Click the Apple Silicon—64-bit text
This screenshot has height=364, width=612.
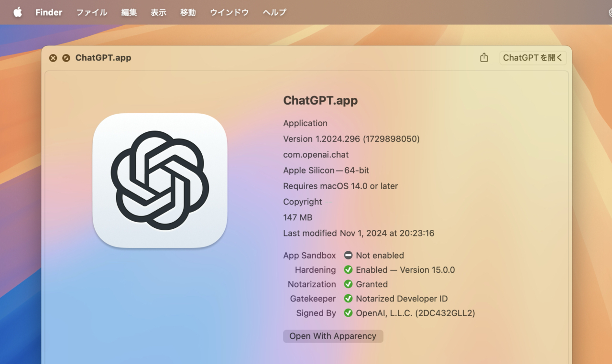(x=326, y=171)
